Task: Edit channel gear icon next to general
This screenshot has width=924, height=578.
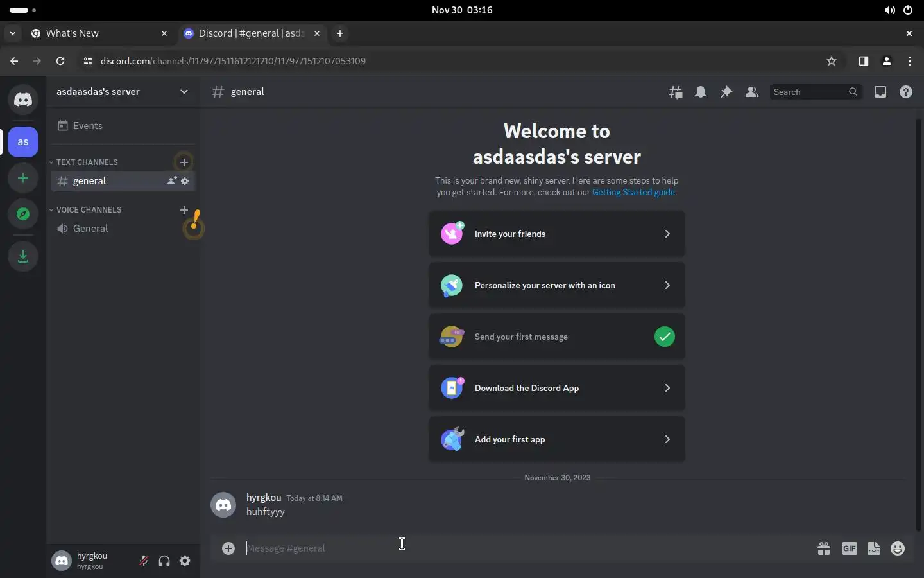Action: (185, 181)
